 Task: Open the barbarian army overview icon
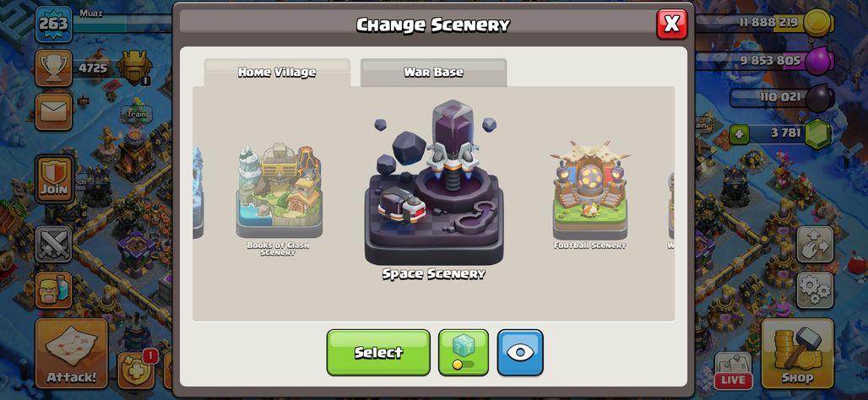[54, 290]
